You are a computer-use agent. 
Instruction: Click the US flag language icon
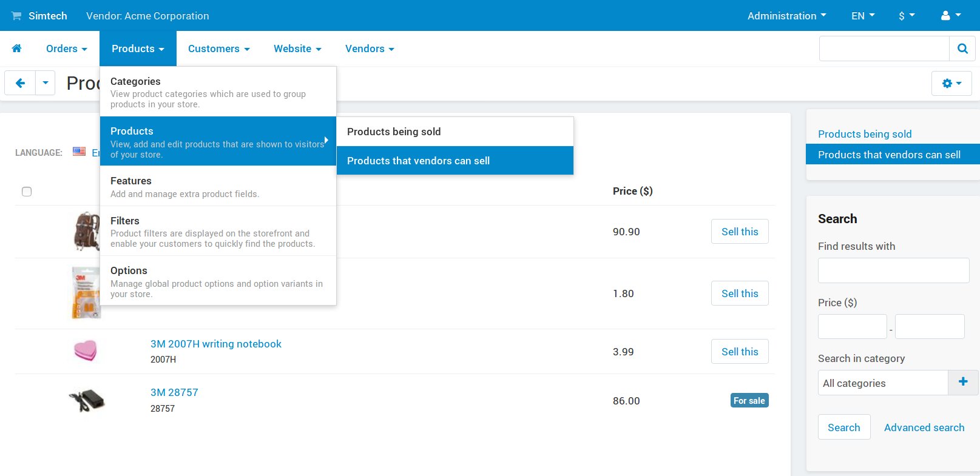point(79,152)
